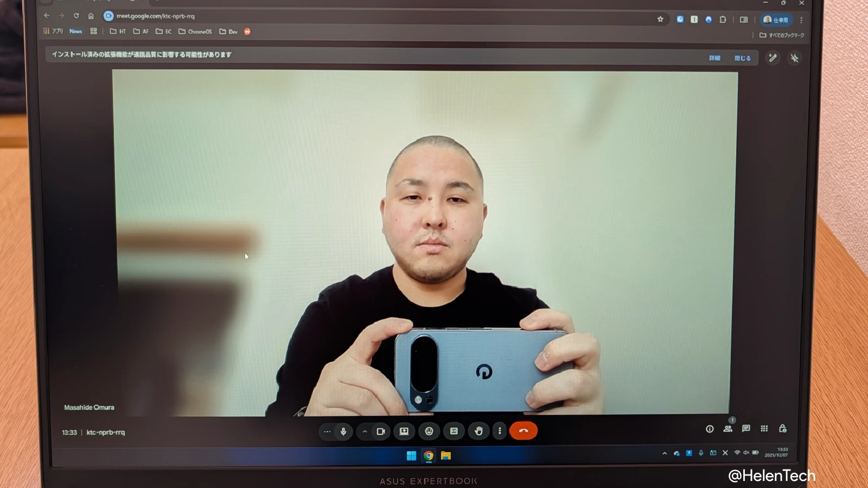Open the emoji reactions button
Viewport: 868px width, 488px height.
tap(429, 431)
